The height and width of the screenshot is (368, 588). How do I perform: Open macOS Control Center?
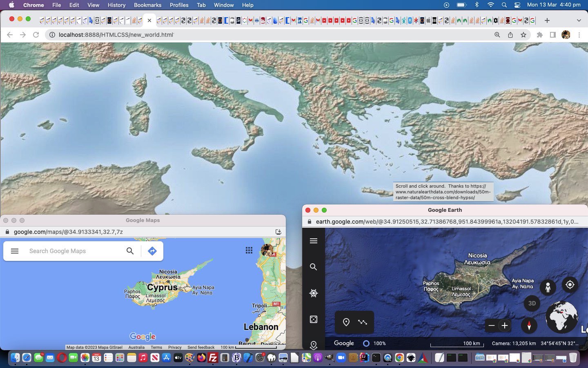(517, 5)
